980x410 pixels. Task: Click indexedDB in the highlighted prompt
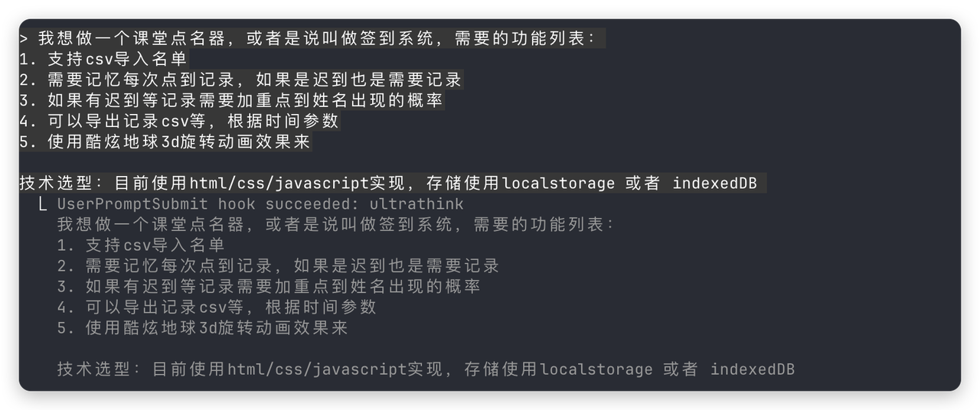click(x=714, y=184)
